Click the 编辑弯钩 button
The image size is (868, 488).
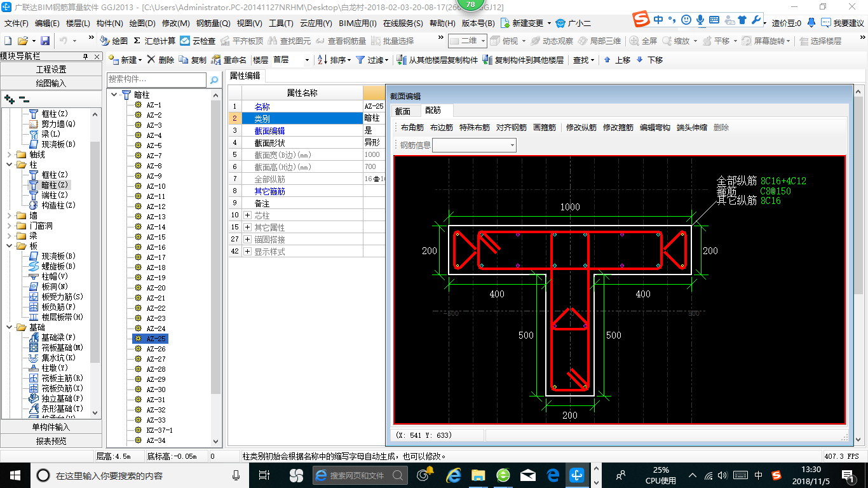point(655,128)
